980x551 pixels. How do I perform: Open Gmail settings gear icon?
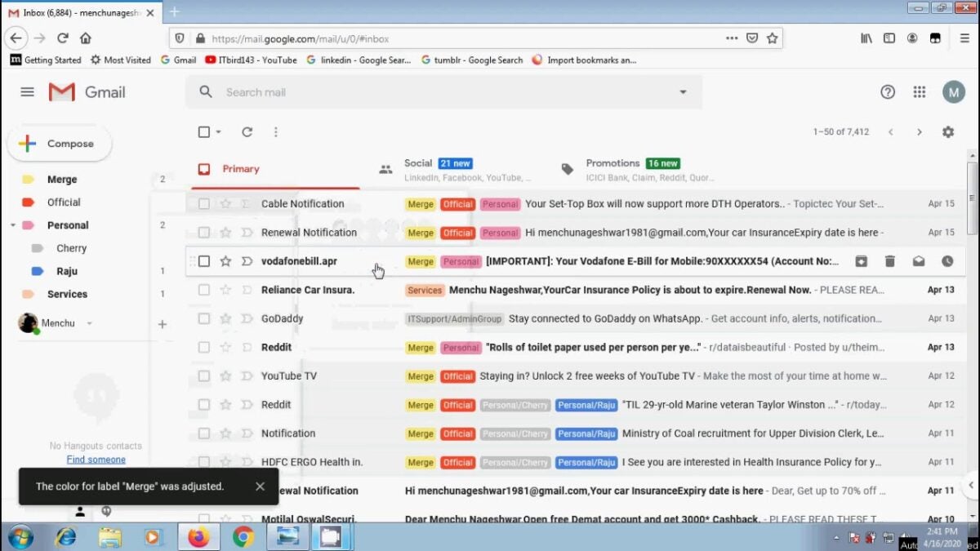click(947, 131)
